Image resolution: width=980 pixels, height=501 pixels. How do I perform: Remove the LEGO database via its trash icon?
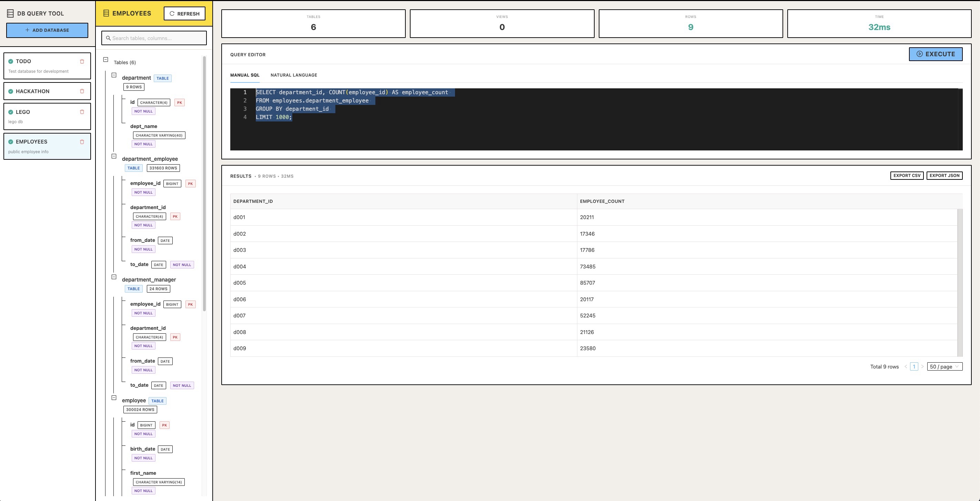point(82,112)
